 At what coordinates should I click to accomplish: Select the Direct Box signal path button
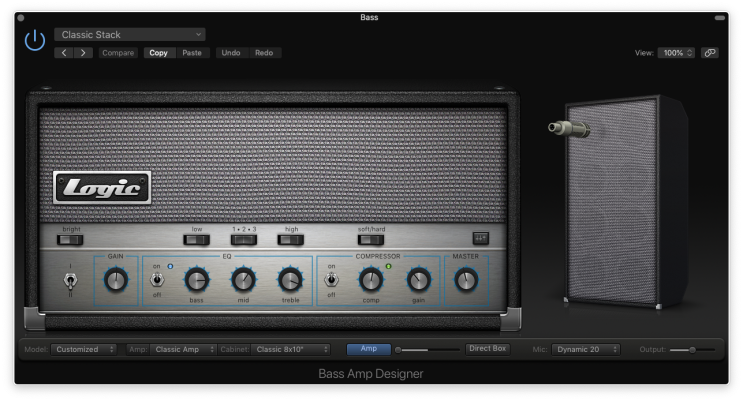[487, 348]
